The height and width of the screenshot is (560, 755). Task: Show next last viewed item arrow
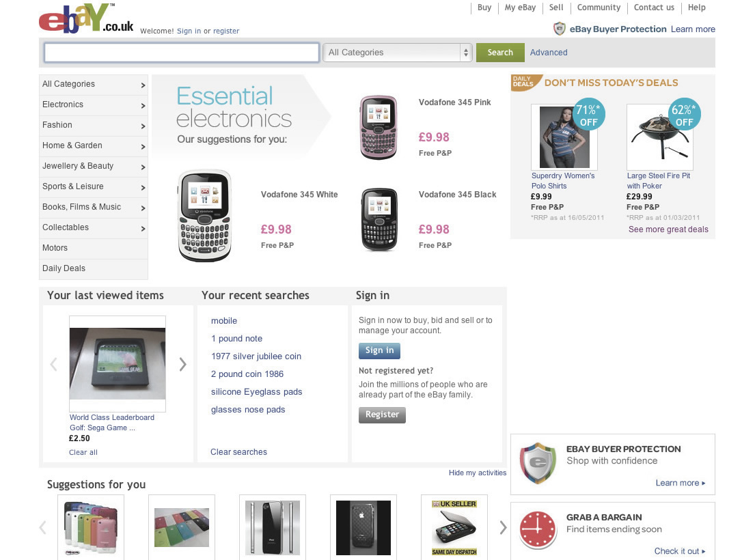(182, 364)
